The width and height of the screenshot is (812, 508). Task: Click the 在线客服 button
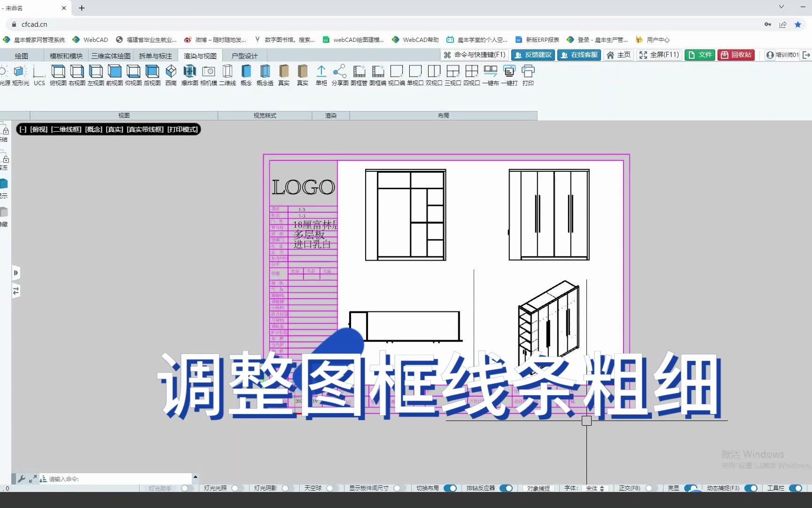(579, 55)
